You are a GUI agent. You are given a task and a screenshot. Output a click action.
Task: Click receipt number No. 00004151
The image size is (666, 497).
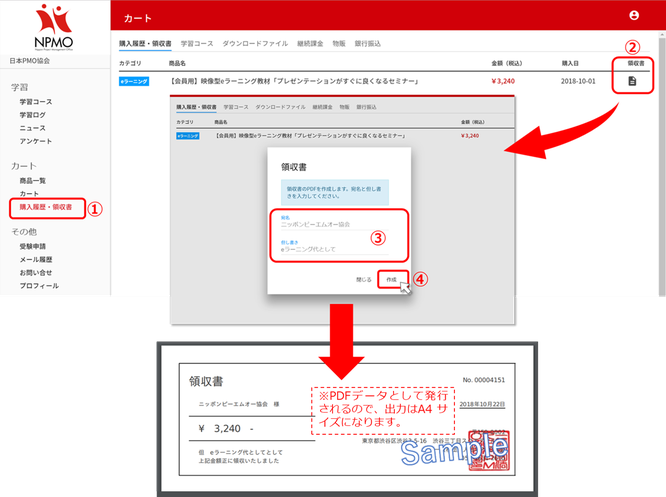coord(484,380)
